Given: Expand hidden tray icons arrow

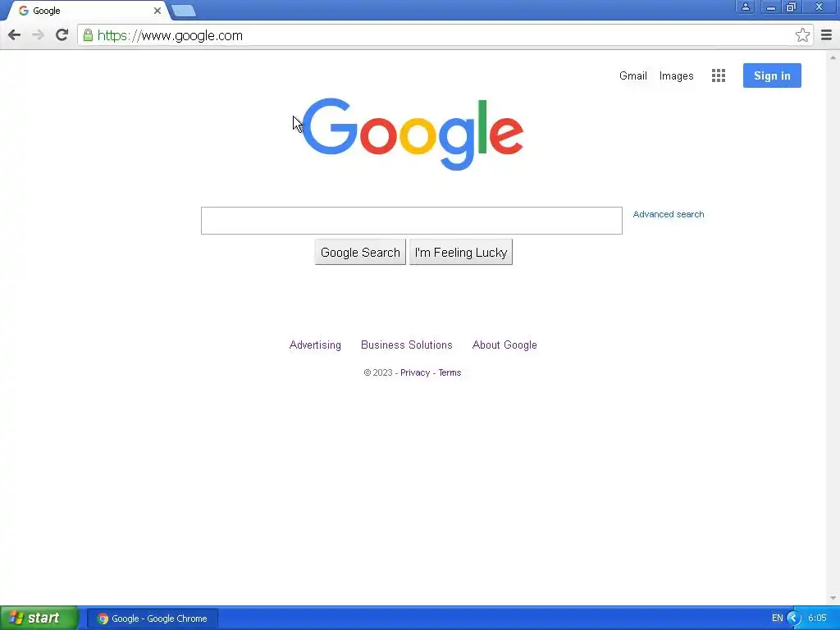Looking at the screenshot, I should coord(793,619).
